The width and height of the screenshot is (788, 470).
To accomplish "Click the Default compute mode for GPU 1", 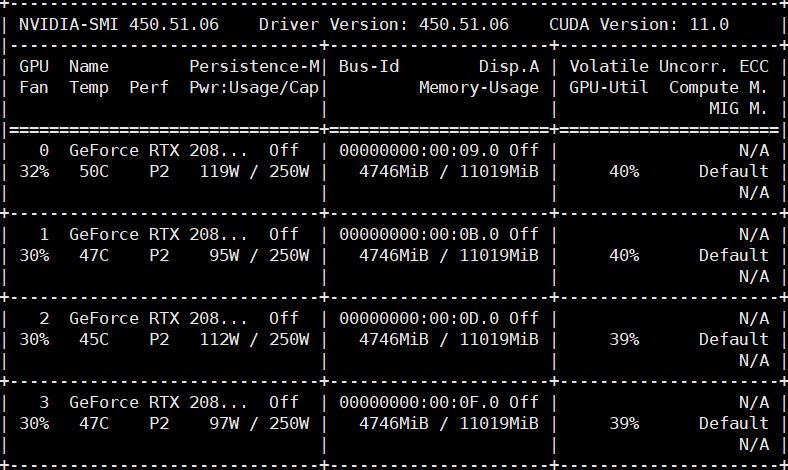I will pos(734,255).
